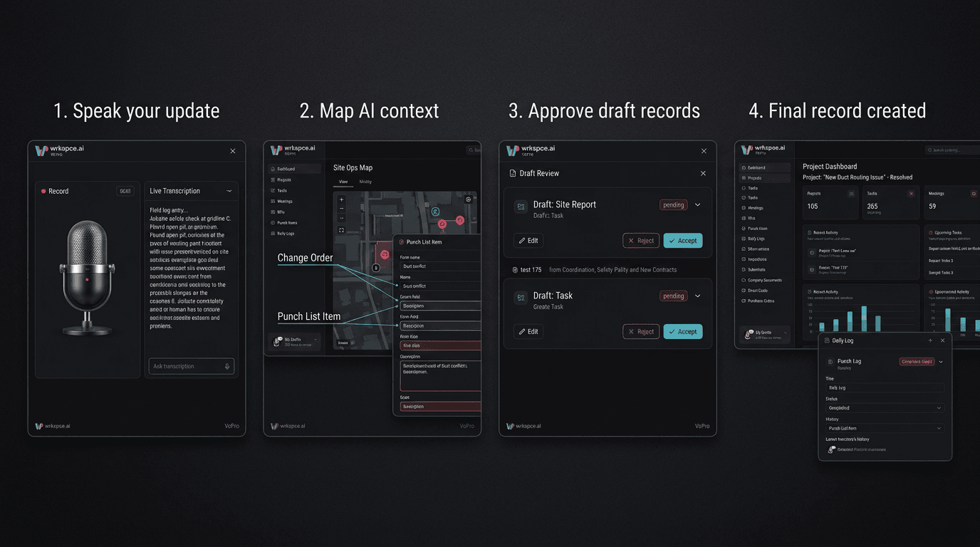The width and height of the screenshot is (980, 547).
Task: Click the document icon beside Draft Review
Action: tap(512, 173)
